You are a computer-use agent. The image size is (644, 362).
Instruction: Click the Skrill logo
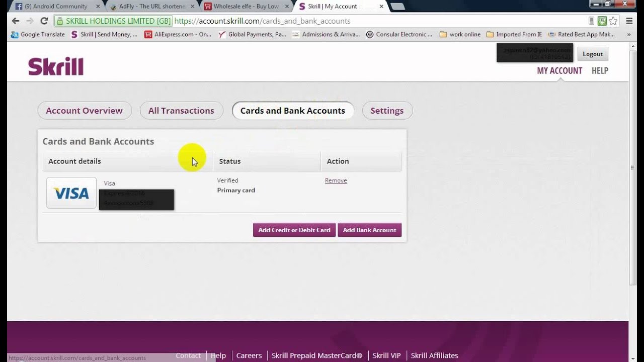[x=56, y=66]
